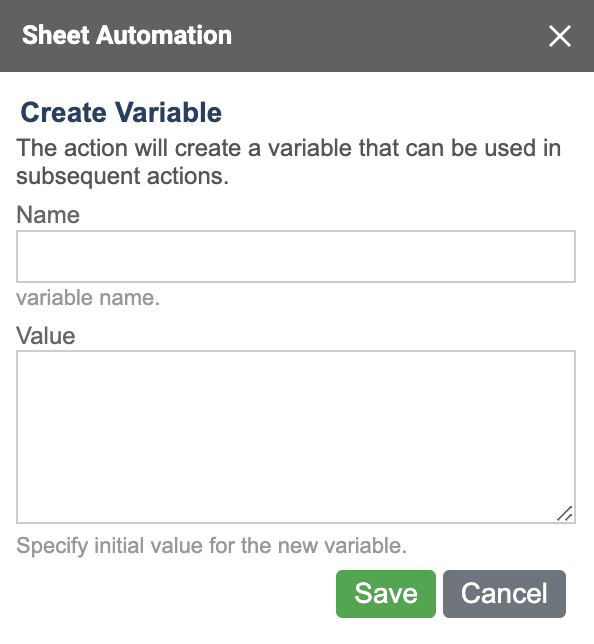The height and width of the screenshot is (644, 594).
Task: Click the 'variable name.' hint text
Action: [88, 298]
